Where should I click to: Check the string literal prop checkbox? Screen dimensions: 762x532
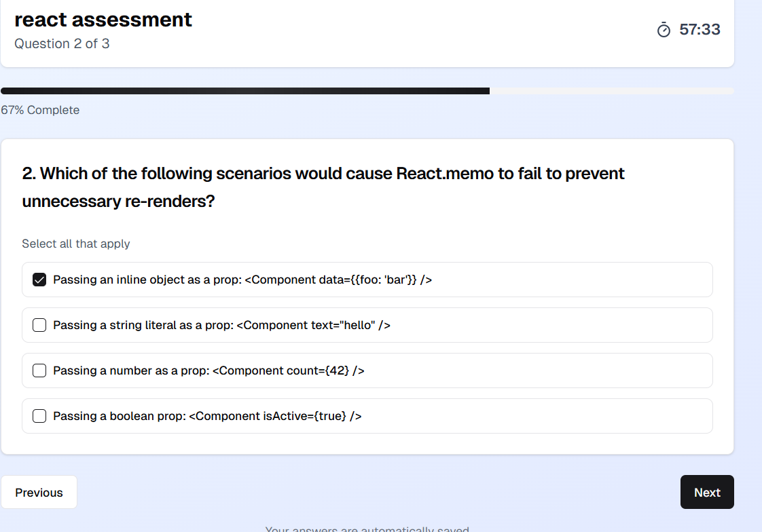(39, 325)
